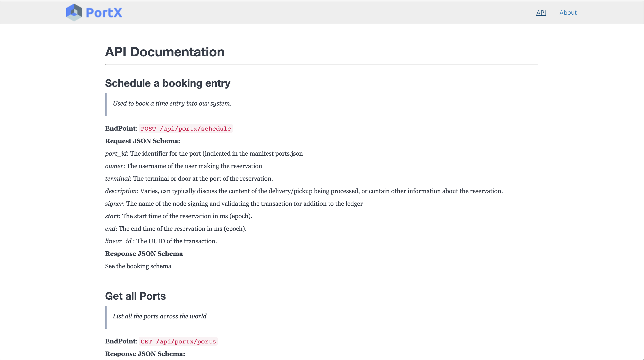Click the terminal parameter name
The width and height of the screenshot is (644, 360).
[x=117, y=178]
